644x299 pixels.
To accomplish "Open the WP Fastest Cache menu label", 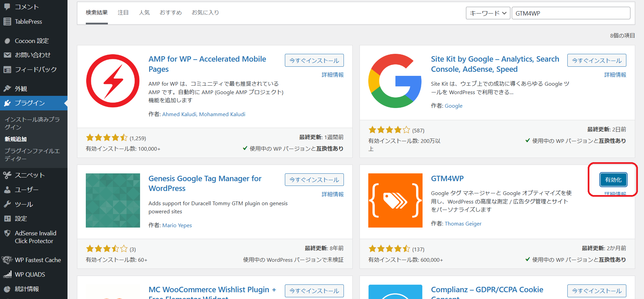I will [x=38, y=260].
